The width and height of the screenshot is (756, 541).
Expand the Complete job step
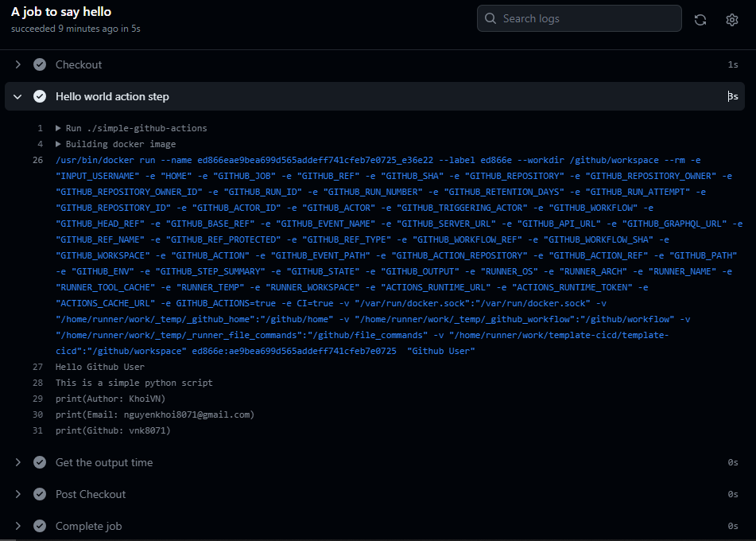(x=17, y=526)
